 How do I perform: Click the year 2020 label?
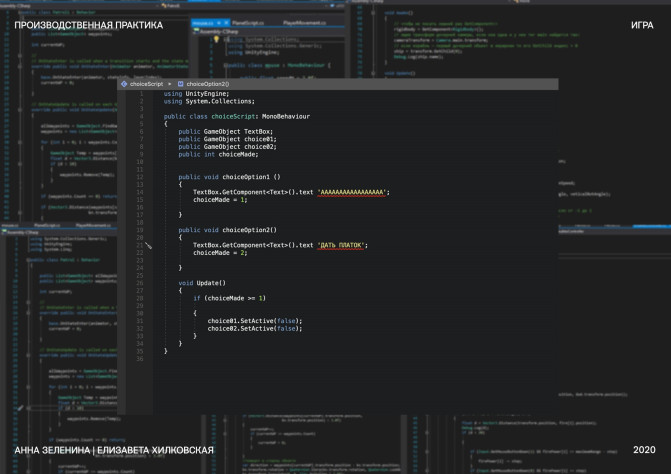click(644, 451)
